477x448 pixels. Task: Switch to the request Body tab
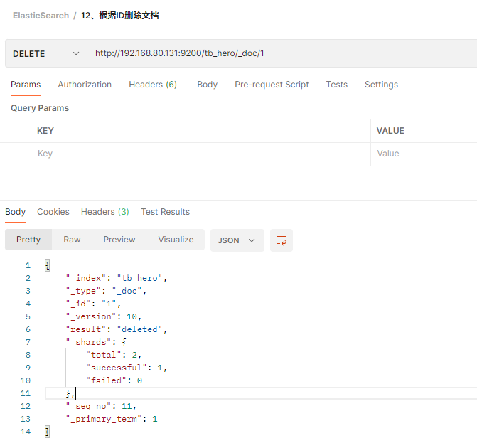(207, 85)
